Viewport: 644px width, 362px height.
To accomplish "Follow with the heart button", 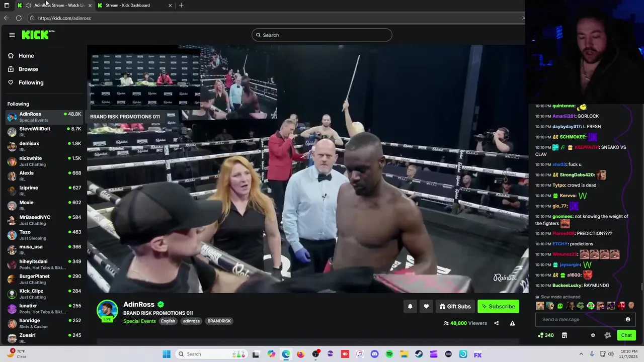I will click(426, 306).
